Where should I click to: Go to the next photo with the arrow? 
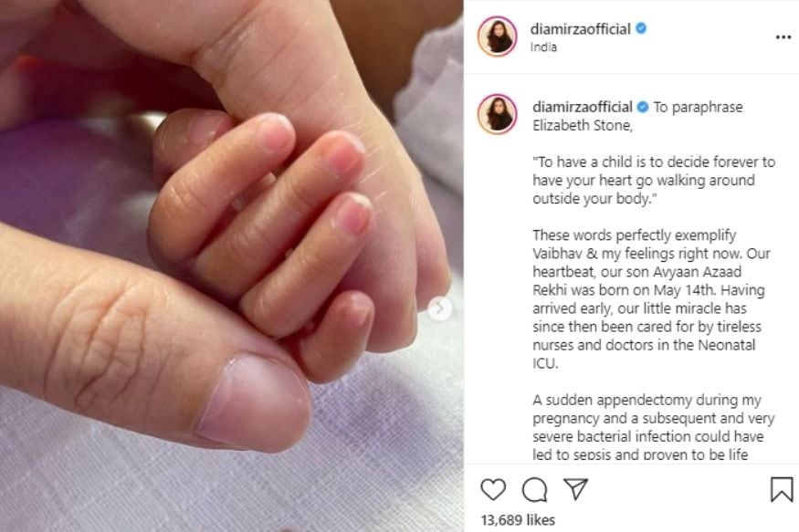click(x=440, y=308)
